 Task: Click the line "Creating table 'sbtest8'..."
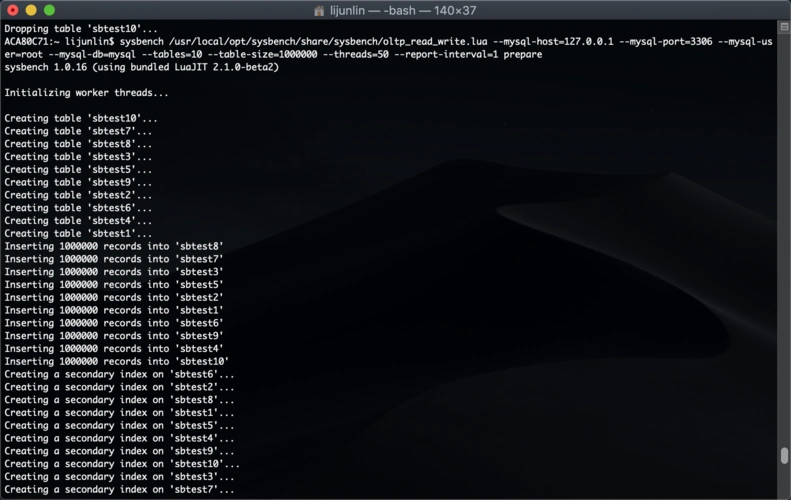[78, 144]
